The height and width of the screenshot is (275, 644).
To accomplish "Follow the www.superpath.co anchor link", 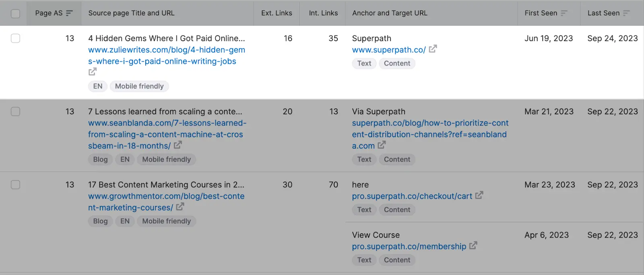I will [388, 49].
